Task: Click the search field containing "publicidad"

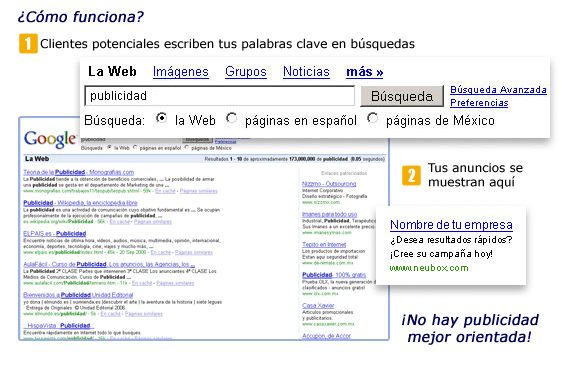Action: [x=220, y=96]
